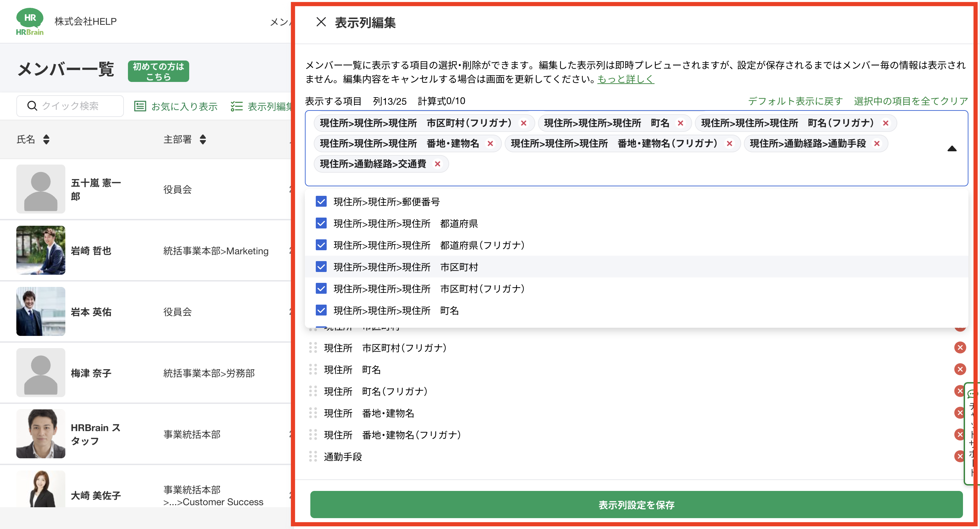Grab drag handle of 番地・建物名(フリガナ) row
This screenshot has height=529, width=980.
pos(313,434)
